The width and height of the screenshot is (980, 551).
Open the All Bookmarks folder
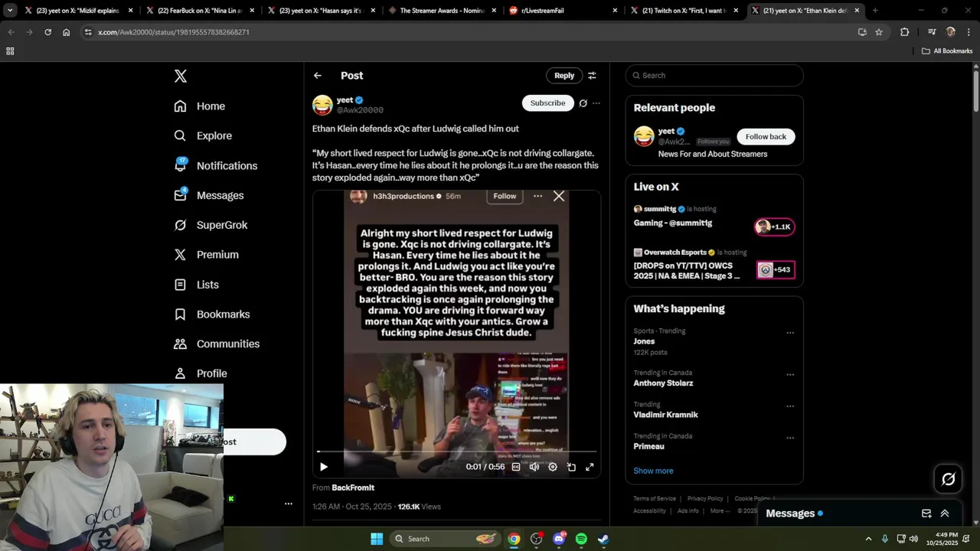click(x=947, y=51)
